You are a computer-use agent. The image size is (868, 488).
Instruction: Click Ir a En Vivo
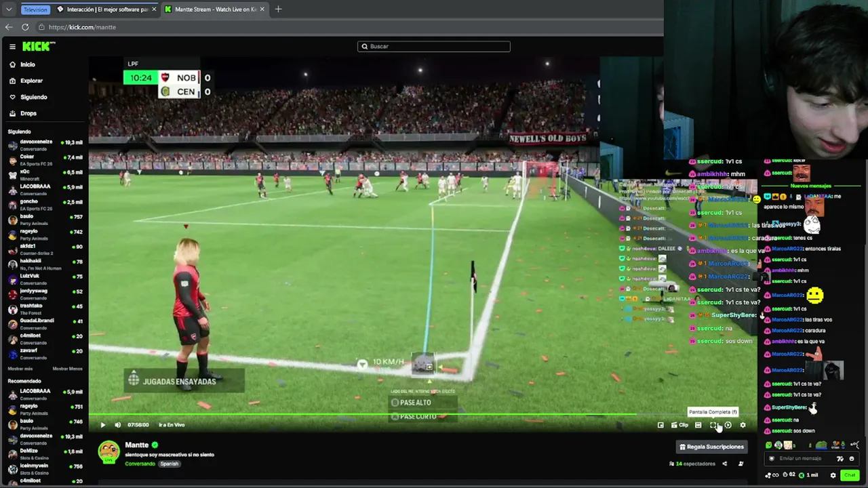172,425
